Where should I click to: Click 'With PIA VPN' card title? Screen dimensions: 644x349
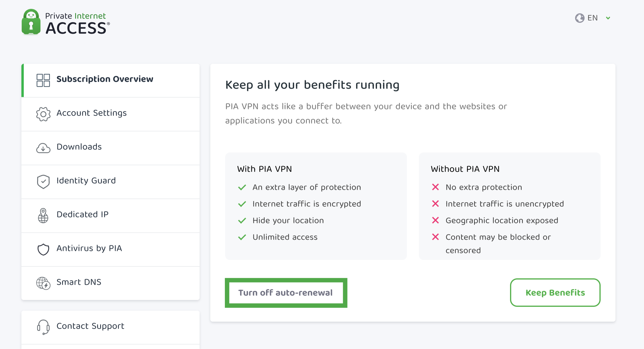(264, 169)
